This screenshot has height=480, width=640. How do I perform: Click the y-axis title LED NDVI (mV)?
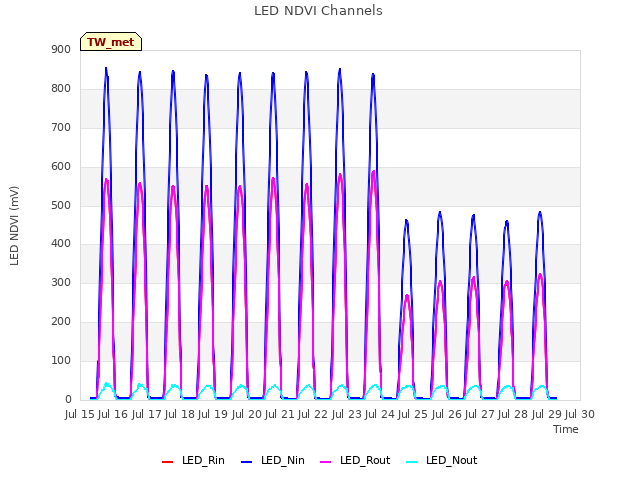coord(14,226)
